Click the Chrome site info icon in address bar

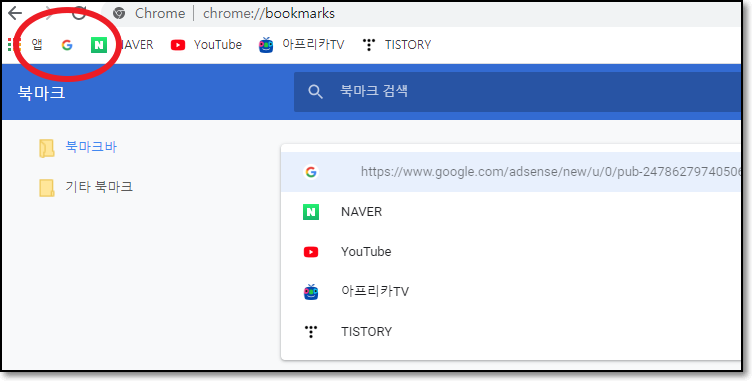(119, 13)
